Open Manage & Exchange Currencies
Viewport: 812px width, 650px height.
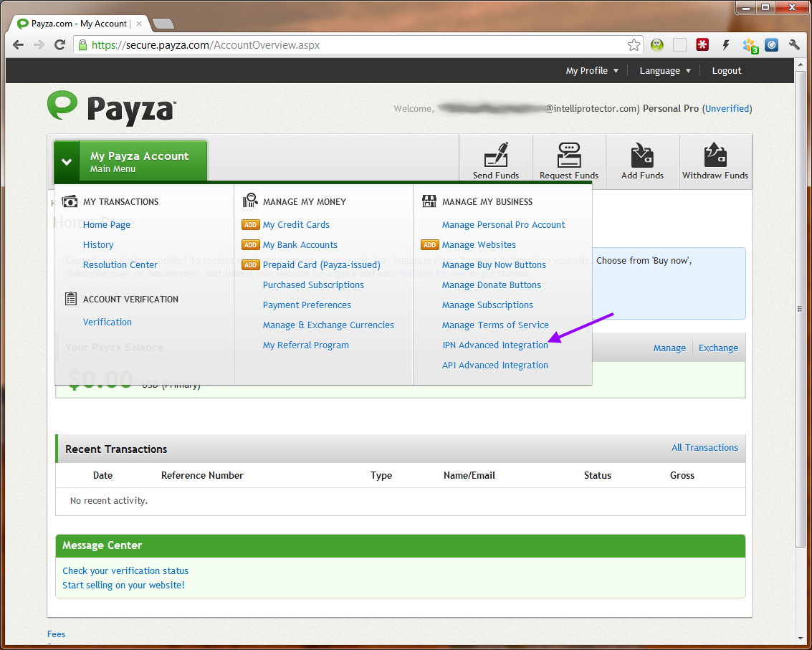pyautogui.click(x=328, y=325)
